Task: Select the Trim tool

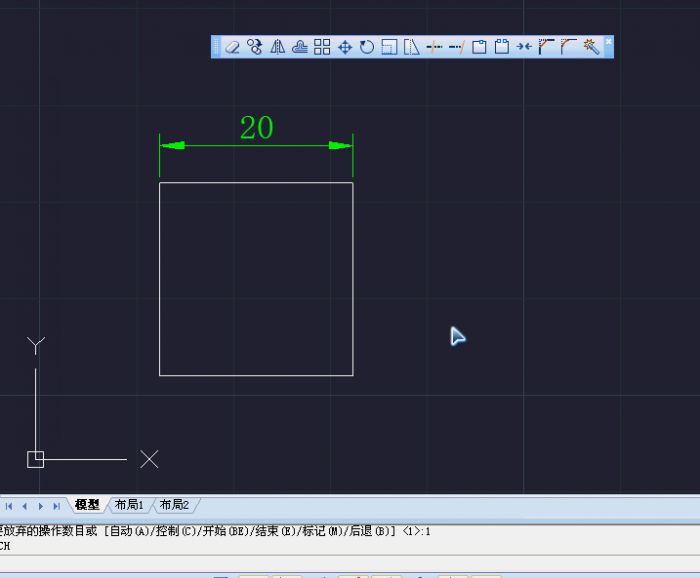Action: coord(434,47)
